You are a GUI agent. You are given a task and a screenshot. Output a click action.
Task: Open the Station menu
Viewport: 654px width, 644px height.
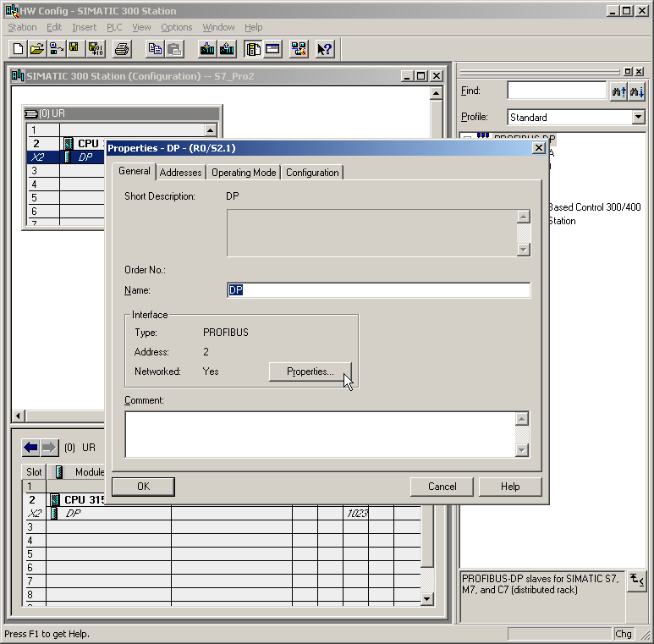click(x=23, y=27)
